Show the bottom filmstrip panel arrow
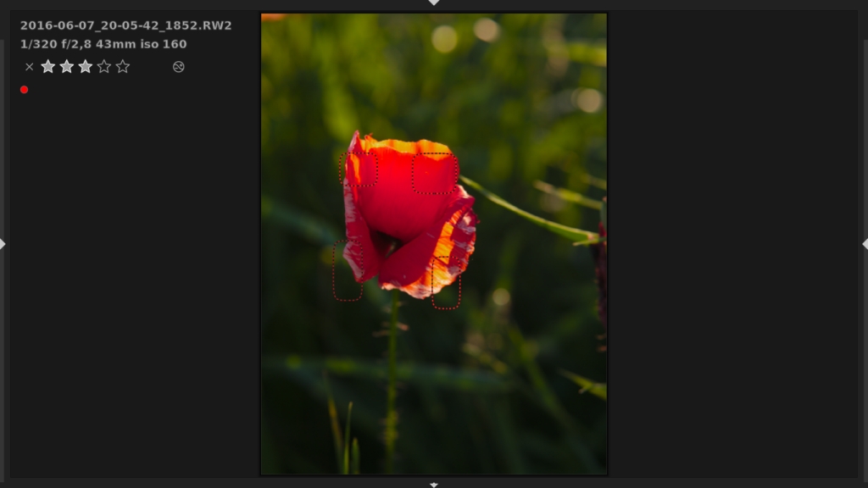This screenshot has width=868, height=488. tap(433, 485)
